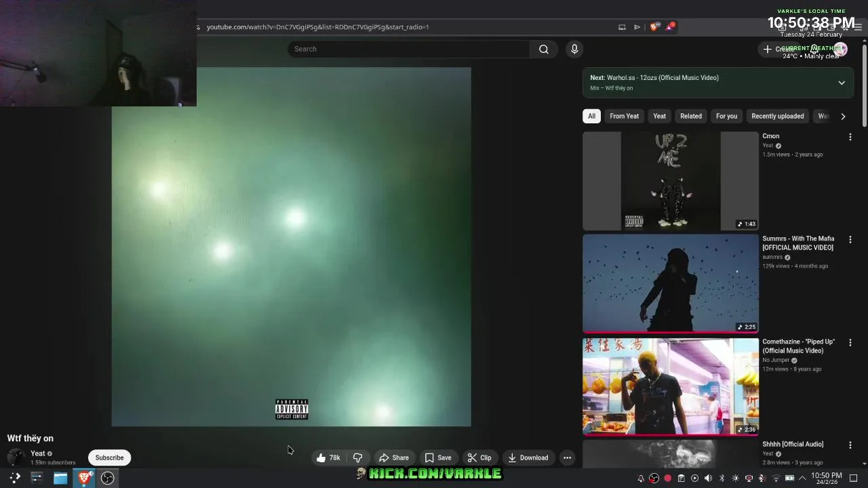Open the Shhhh [Official Audio] title
This screenshot has height=488, width=868.
click(793, 445)
